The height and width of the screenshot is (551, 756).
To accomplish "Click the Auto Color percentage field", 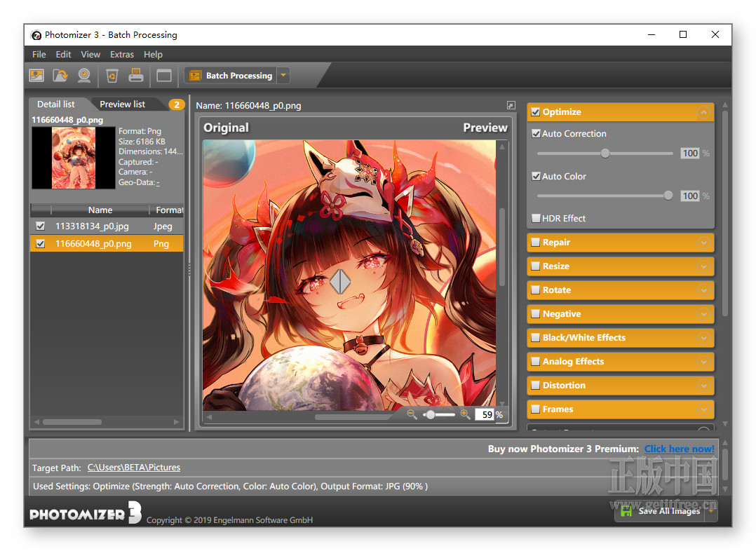I will tap(690, 196).
